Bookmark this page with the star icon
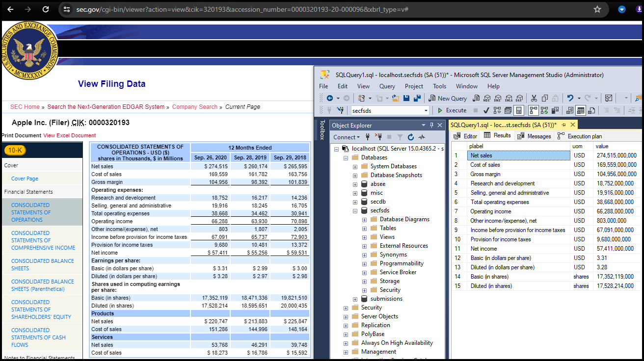Image resolution: width=644 pixels, height=361 pixels. pos(597,9)
